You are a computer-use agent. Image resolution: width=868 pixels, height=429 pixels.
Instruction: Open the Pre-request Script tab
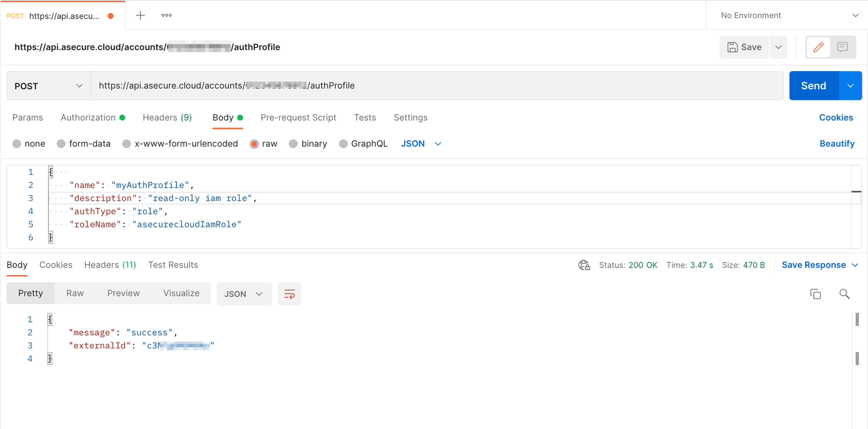[298, 117]
